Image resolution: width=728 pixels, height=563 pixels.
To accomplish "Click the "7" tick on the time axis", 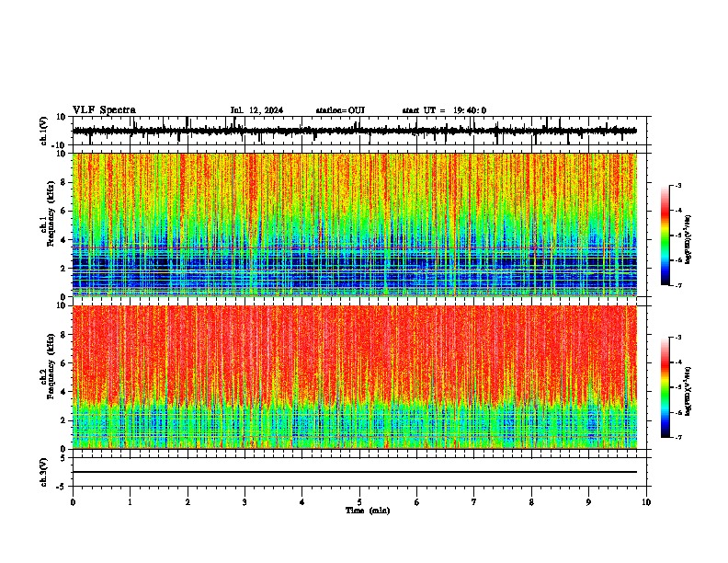I will pos(474,502).
